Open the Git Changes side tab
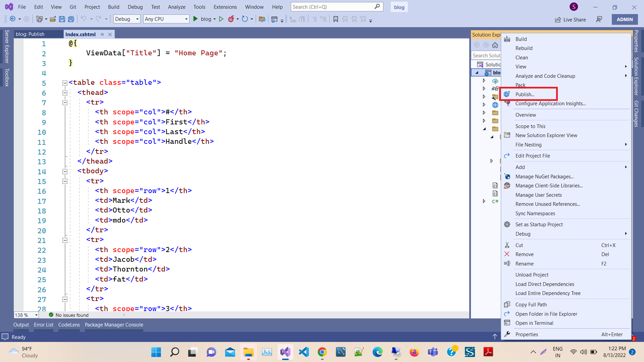 [x=636, y=114]
